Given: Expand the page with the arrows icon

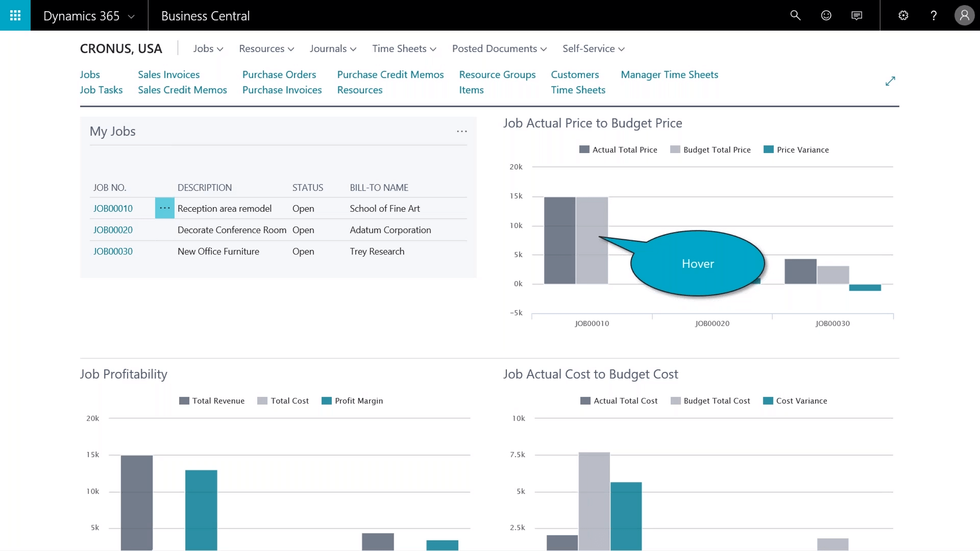Looking at the screenshot, I should [x=890, y=81].
